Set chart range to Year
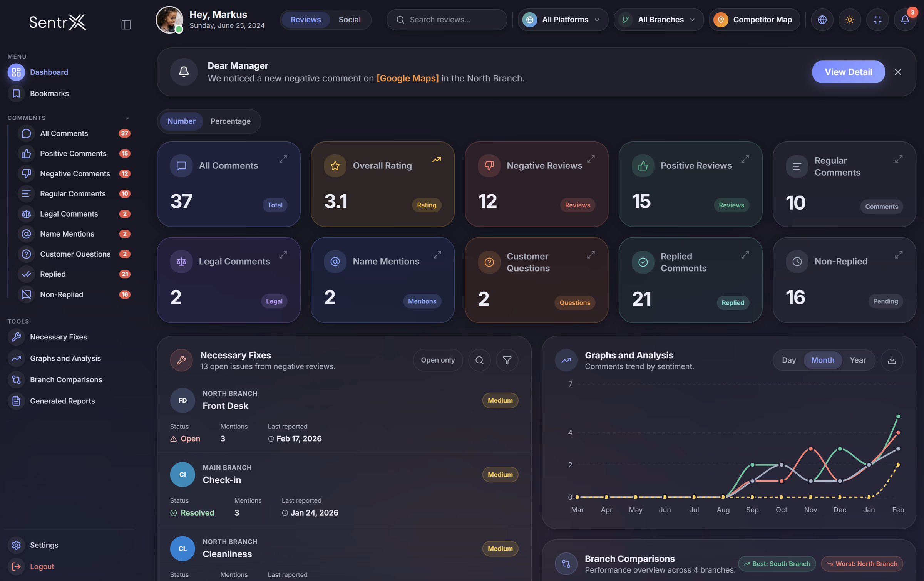Screen dimensions: 924x581 pyautogui.click(x=857, y=360)
